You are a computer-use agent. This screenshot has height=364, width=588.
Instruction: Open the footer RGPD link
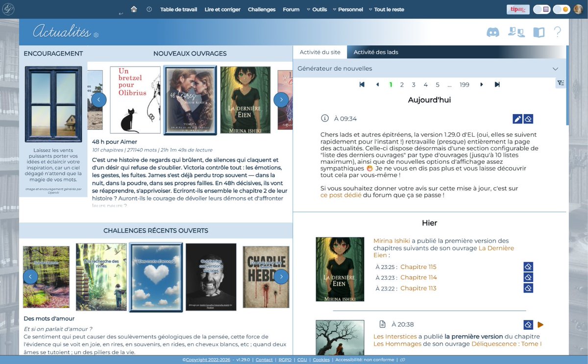pos(285,360)
